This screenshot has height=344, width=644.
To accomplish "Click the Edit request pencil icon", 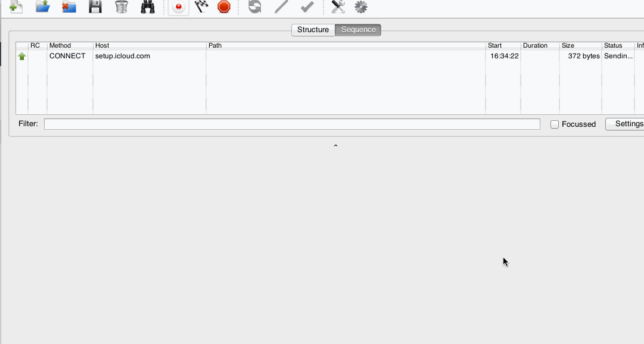I will tap(281, 7).
